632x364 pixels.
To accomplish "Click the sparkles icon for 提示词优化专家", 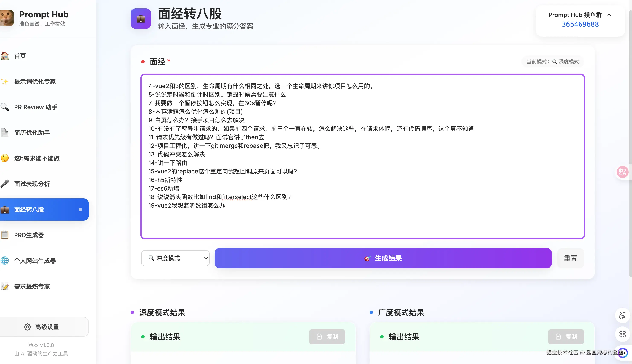I will pos(5,82).
